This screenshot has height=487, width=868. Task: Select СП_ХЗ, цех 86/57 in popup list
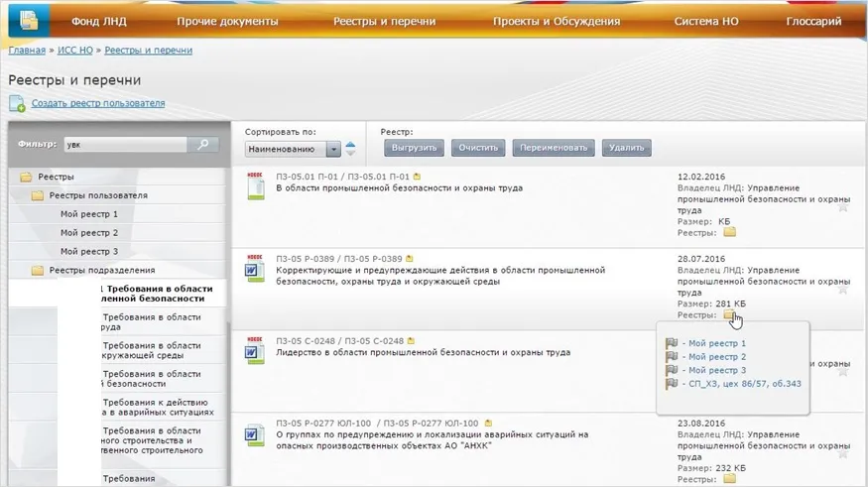coord(744,384)
